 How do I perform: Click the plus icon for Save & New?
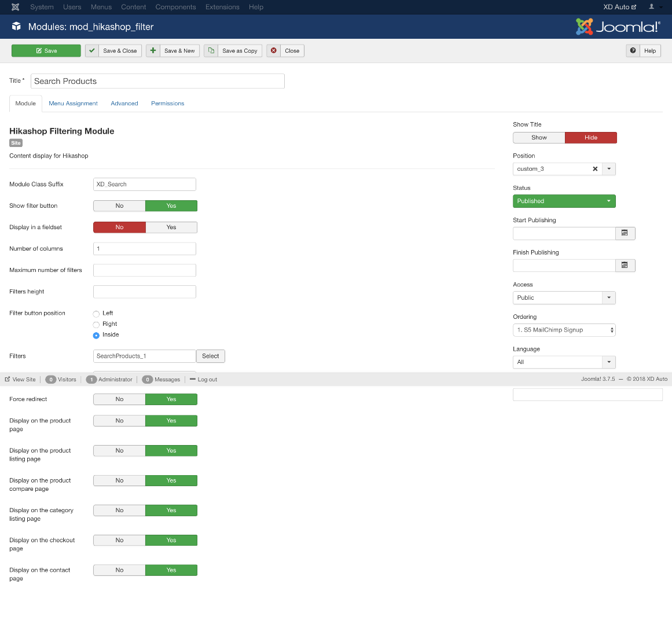[153, 51]
